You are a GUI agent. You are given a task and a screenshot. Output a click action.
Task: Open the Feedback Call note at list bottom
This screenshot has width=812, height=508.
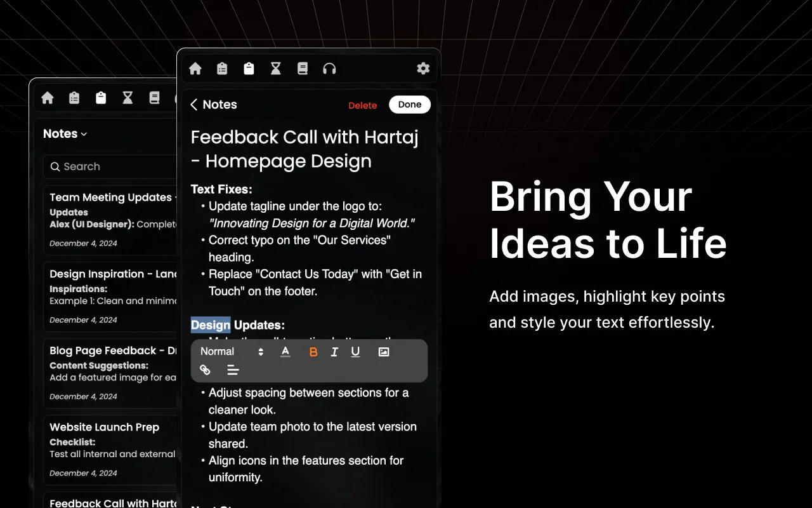pyautogui.click(x=110, y=500)
